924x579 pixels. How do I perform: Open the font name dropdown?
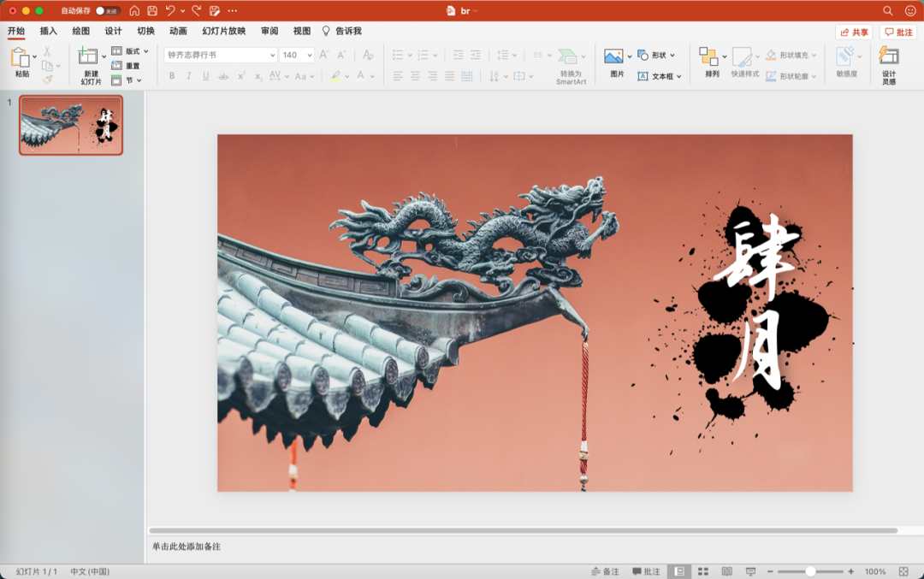pyautogui.click(x=272, y=55)
